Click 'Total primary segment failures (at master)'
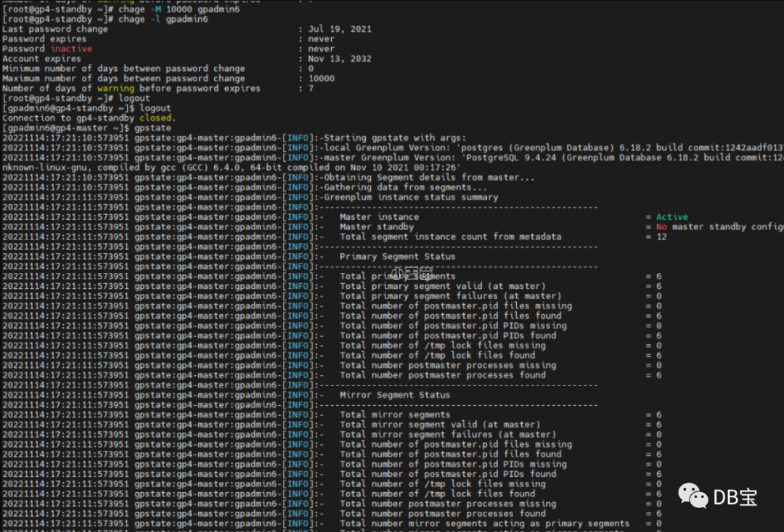784x532 pixels. (x=450, y=296)
